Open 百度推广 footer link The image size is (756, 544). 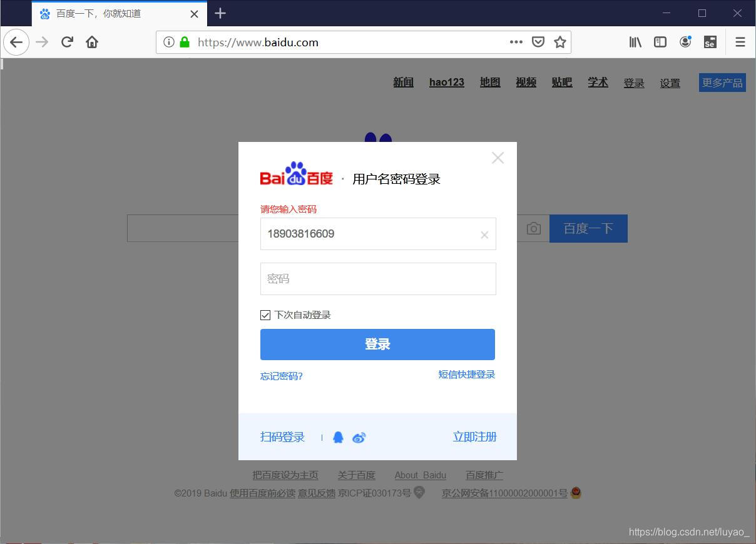(x=484, y=475)
